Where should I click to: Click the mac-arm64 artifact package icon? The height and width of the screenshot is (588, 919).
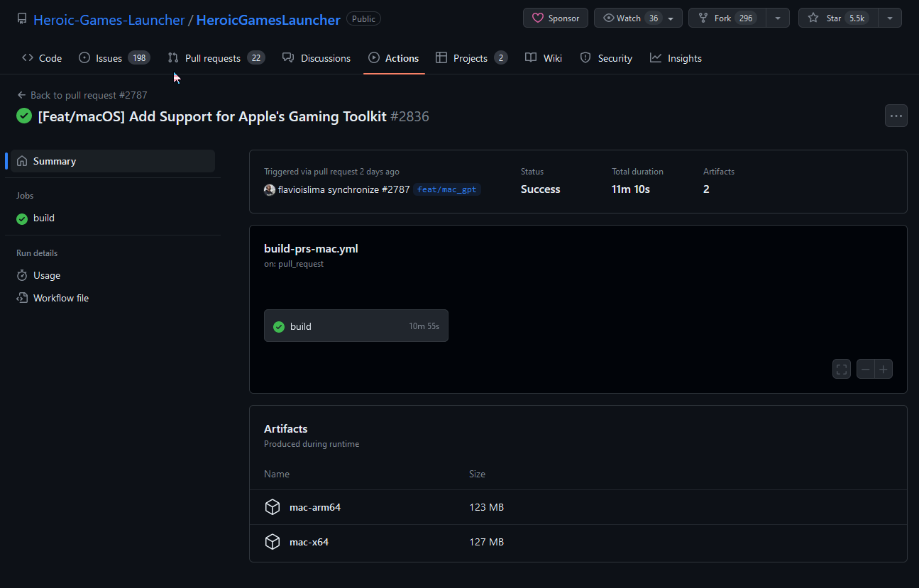(273, 507)
